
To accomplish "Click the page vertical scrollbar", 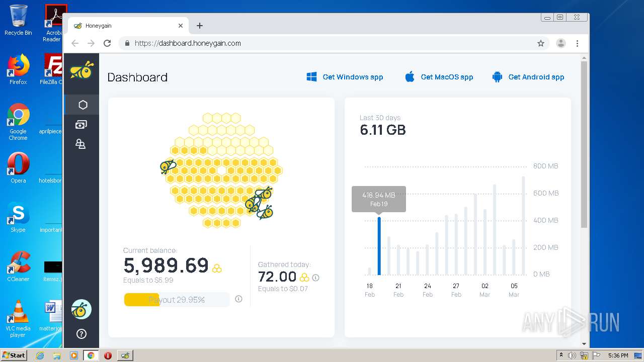I will tap(584, 144).
